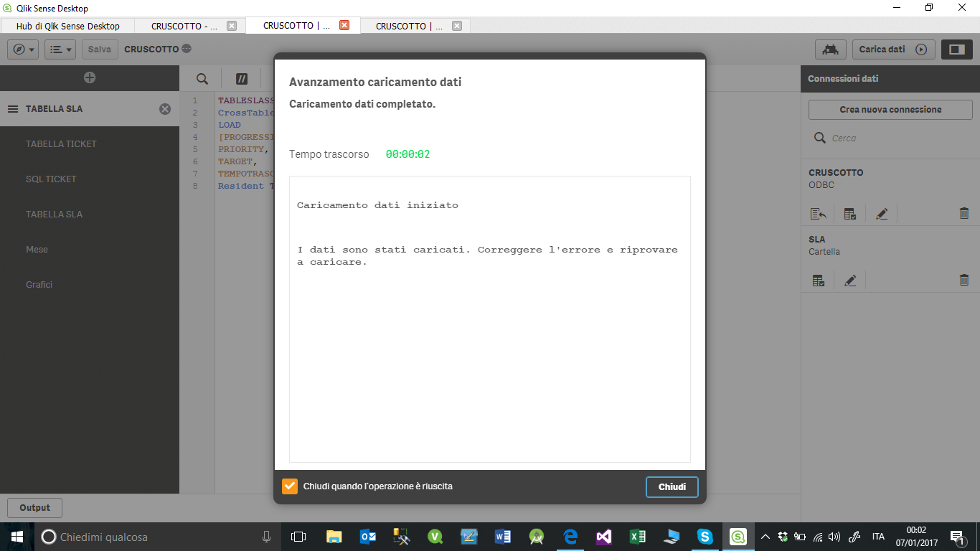Click the Cortana microphone icon
The width and height of the screenshot is (980, 551).
267,537
